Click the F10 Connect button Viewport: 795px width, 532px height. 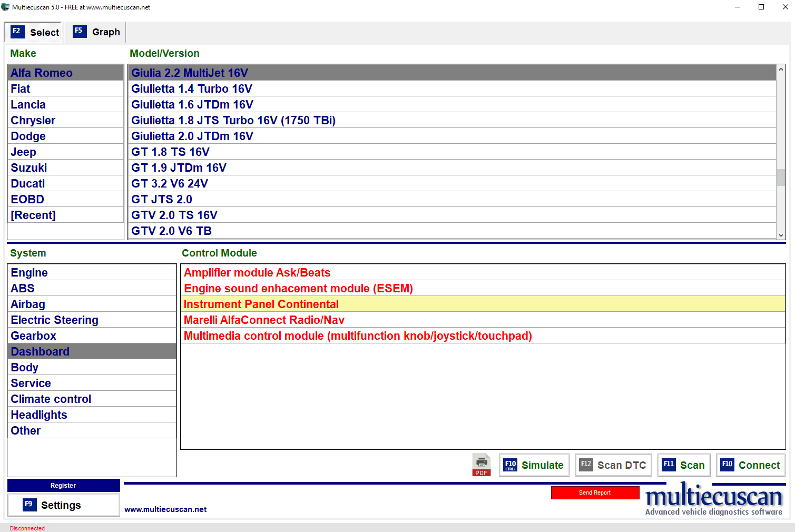(750, 465)
